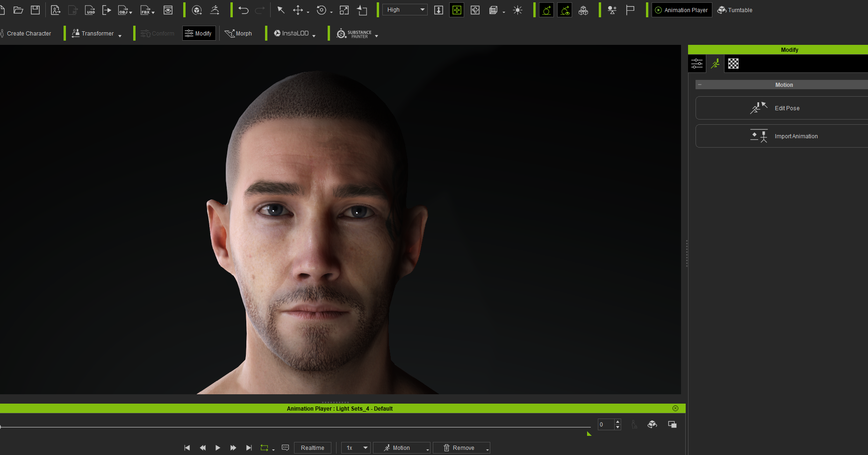Click the orbit camera view icon
This screenshot has height=455, width=868.
pyautogui.click(x=475, y=10)
